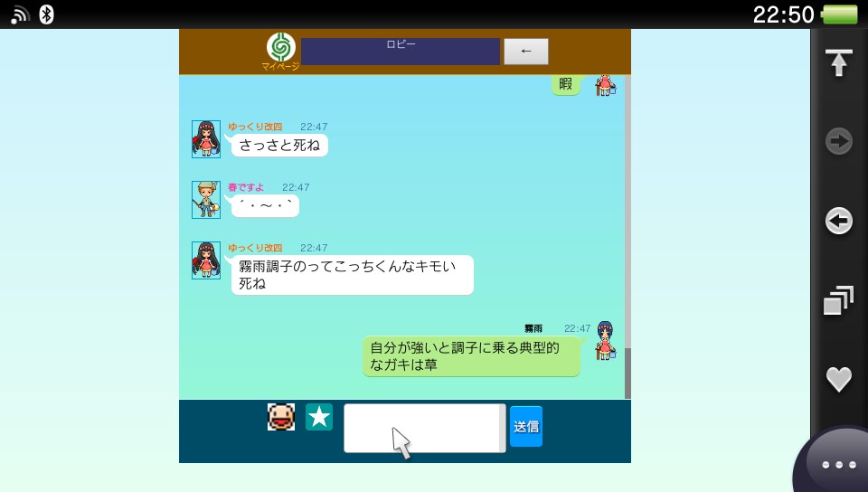
Task: Select the 春ですよ user avatar
Action: (206, 200)
